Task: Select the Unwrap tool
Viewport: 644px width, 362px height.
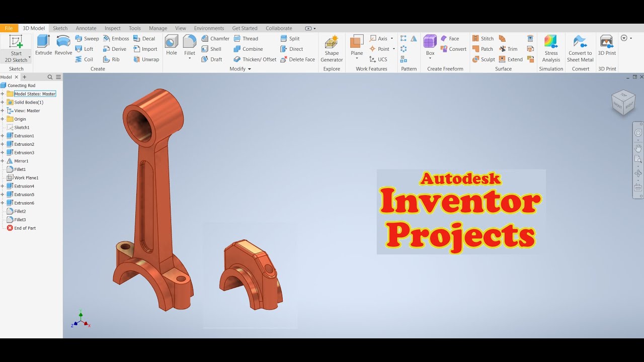Action: [146, 59]
